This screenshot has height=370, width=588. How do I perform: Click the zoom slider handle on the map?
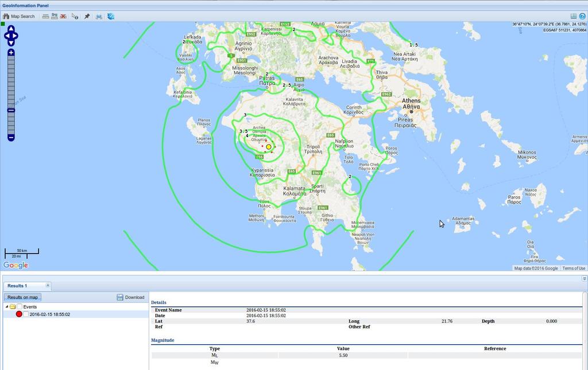tap(11, 110)
